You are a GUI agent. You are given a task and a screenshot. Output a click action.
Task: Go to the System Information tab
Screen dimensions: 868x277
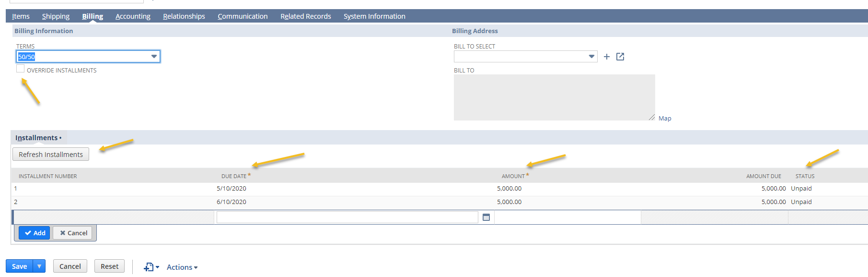point(374,16)
